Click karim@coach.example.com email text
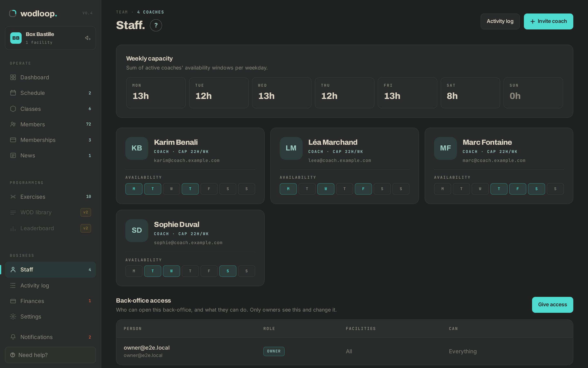 click(187, 161)
